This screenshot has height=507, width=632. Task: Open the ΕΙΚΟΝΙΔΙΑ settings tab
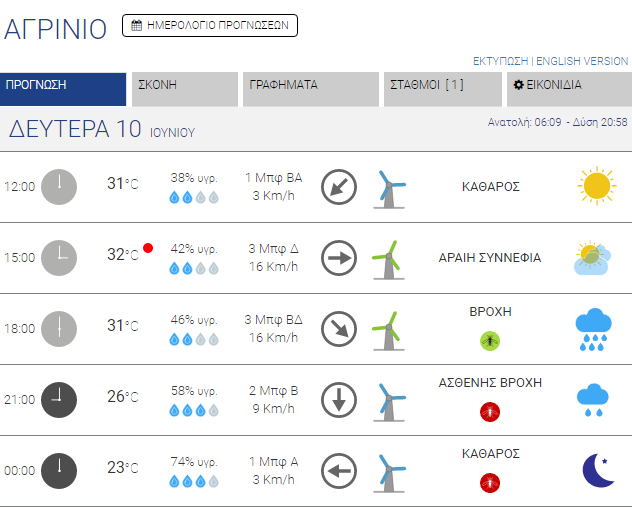566,88
